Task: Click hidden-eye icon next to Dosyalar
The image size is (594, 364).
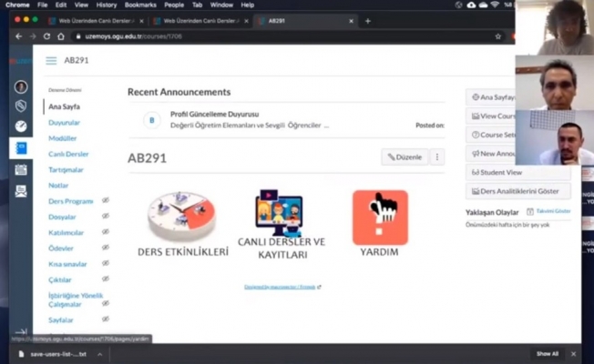Action: (x=106, y=217)
